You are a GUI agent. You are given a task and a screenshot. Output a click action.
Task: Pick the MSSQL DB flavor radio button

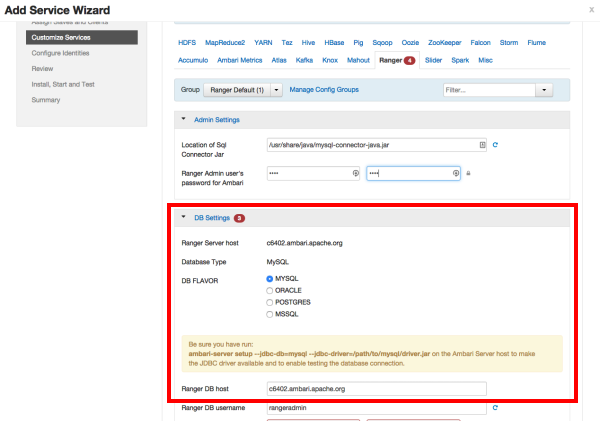click(x=270, y=314)
